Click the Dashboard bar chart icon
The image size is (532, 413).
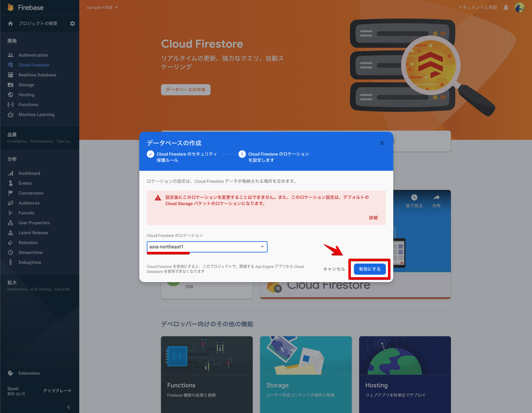pyautogui.click(x=11, y=173)
